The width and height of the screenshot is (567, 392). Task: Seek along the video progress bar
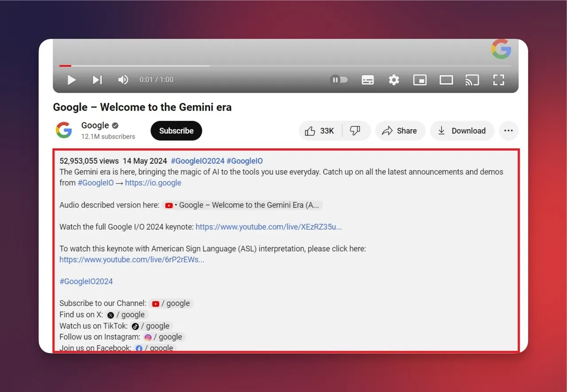click(285, 66)
